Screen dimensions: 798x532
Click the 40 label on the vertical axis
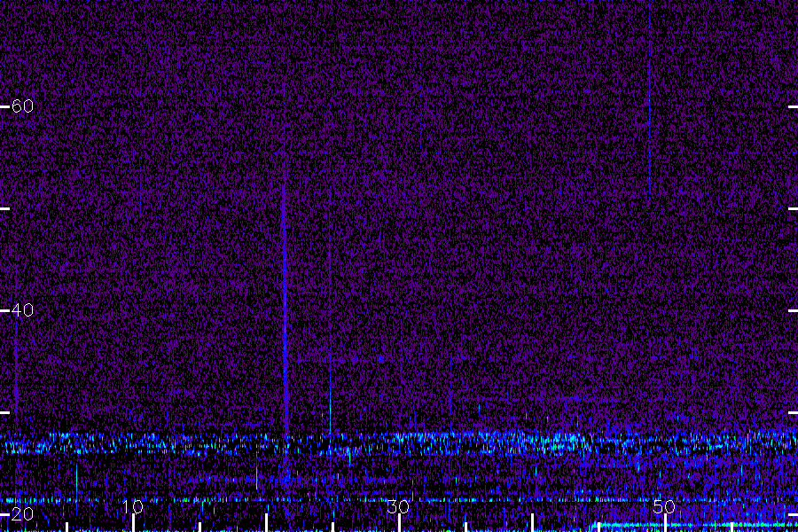pyautogui.click(x=22, y=309)
